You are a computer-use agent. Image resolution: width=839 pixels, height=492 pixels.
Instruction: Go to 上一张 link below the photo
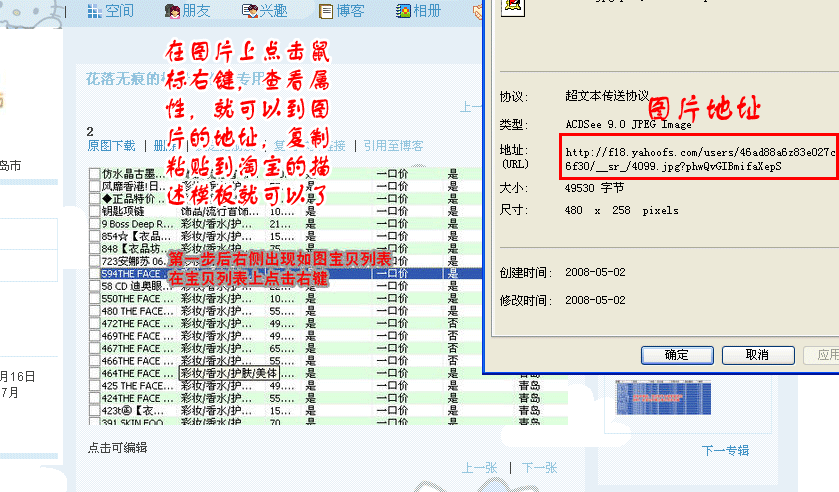coord(480,468)
